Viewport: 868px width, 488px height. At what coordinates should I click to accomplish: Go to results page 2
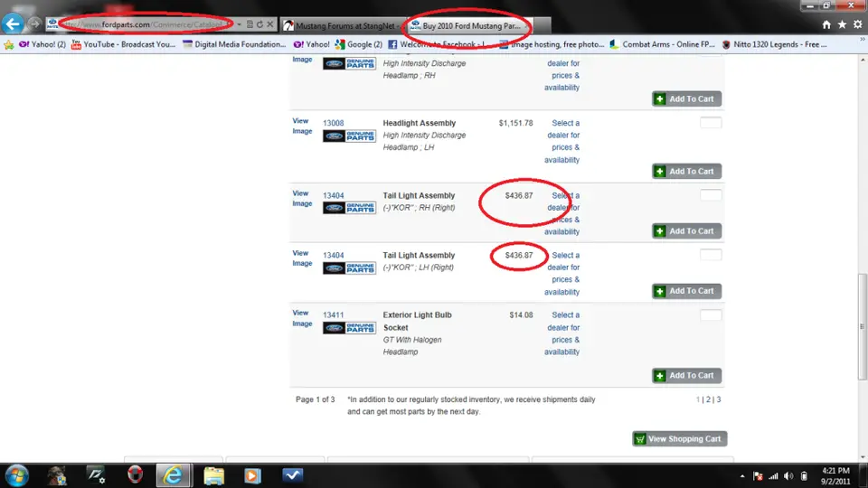pyautogui.click(x=708, y=399)
